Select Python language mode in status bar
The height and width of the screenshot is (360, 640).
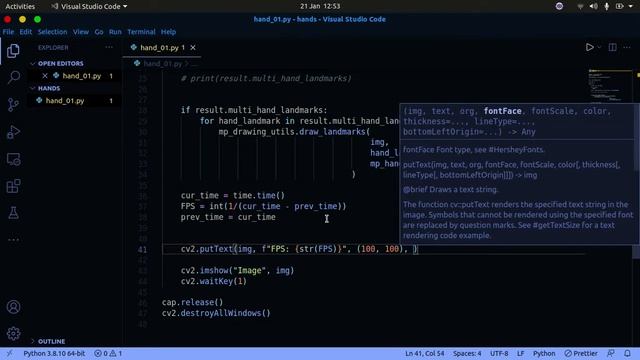click(544, 353)
